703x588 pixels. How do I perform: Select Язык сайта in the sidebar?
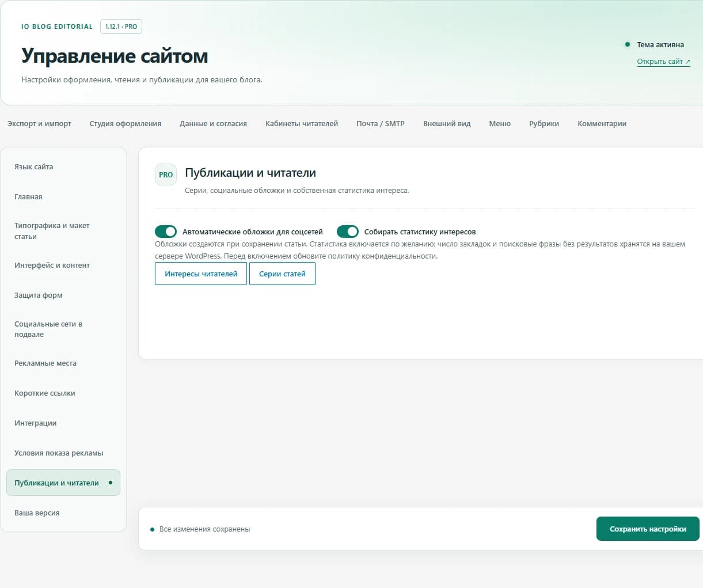click(x=63, y=167)
